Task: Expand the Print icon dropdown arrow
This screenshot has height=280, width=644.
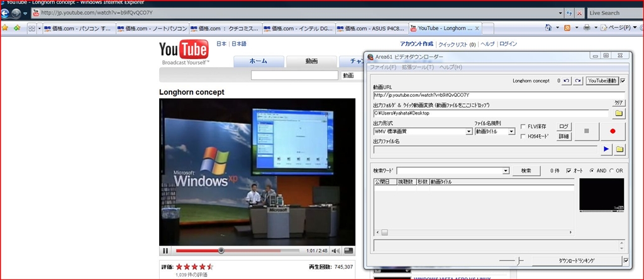Action: [596, 28]
